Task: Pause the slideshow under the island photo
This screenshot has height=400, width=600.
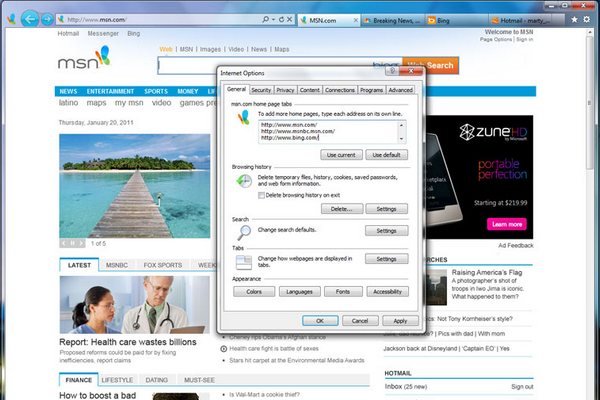Action: [72, 243]
